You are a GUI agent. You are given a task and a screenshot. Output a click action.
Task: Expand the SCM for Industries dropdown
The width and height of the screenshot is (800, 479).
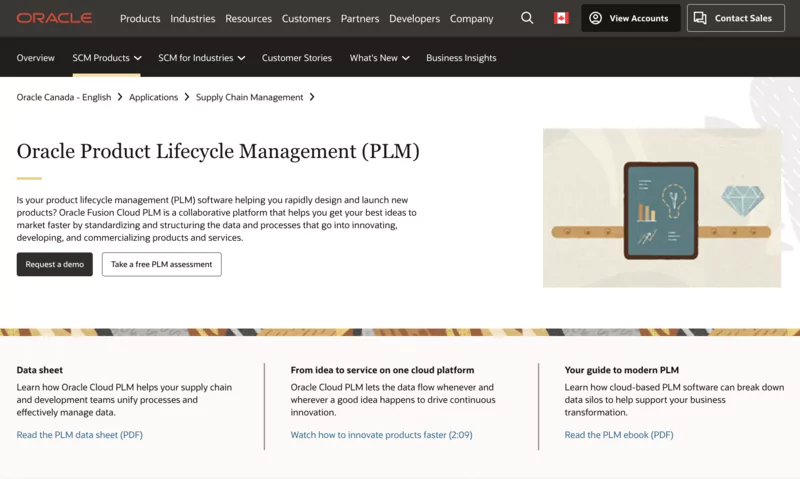coord(202,58)
